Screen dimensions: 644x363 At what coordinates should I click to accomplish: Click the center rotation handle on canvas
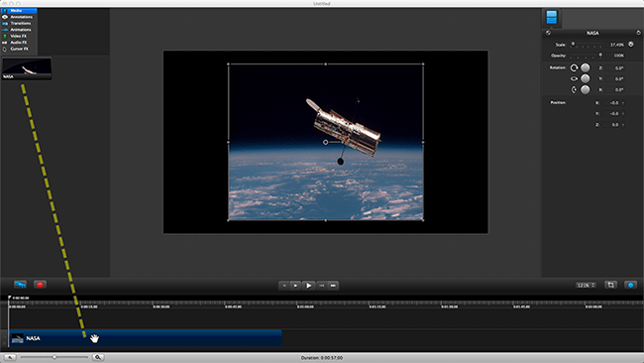pyautogui.click(x=325, y=142)
